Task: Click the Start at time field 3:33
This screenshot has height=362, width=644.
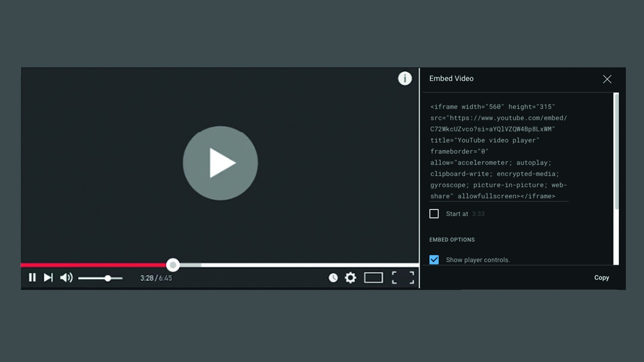Action: (x=478, y=214)
